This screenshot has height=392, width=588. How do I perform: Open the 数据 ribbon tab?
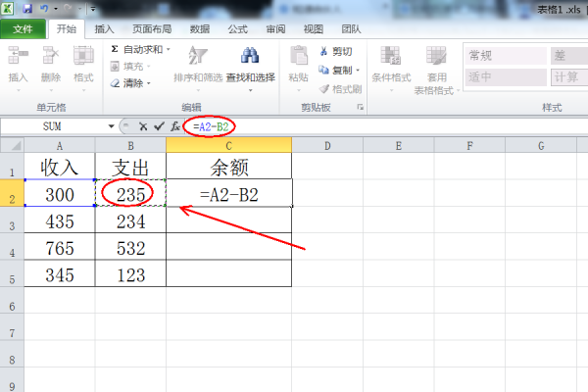tap(200, 28)
